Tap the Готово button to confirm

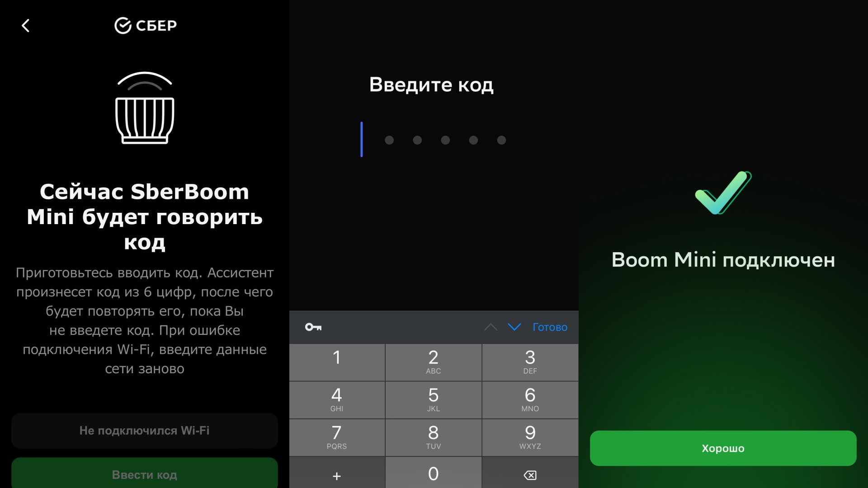coord(549,327)
